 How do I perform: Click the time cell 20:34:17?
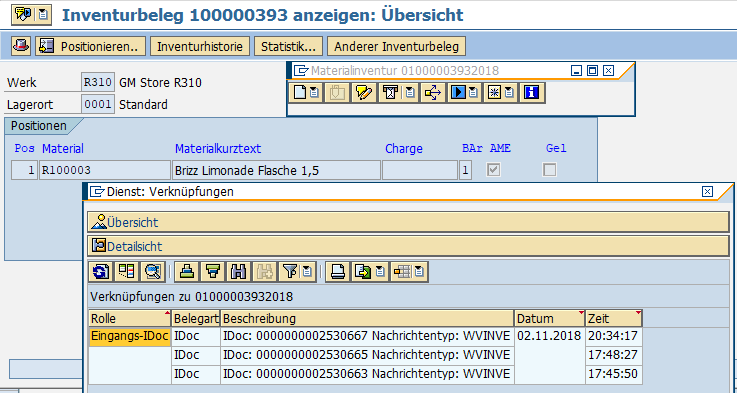614,337
